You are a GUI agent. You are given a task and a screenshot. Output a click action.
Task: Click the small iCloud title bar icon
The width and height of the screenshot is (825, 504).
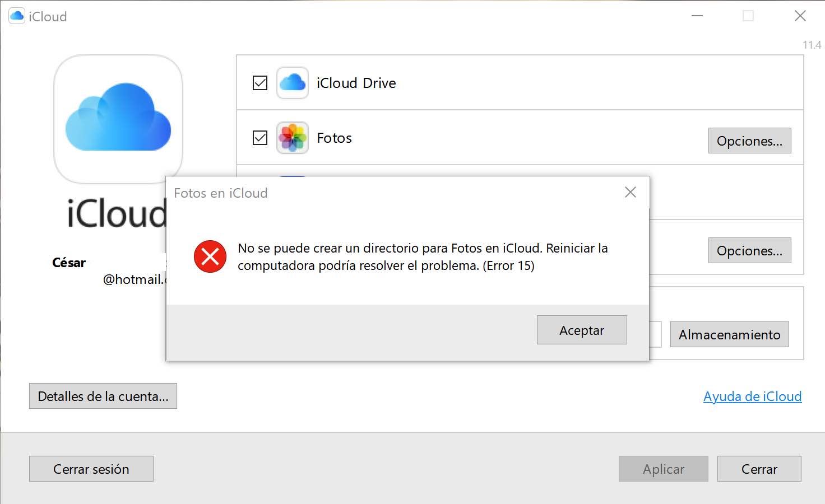(x=17, y=16)
